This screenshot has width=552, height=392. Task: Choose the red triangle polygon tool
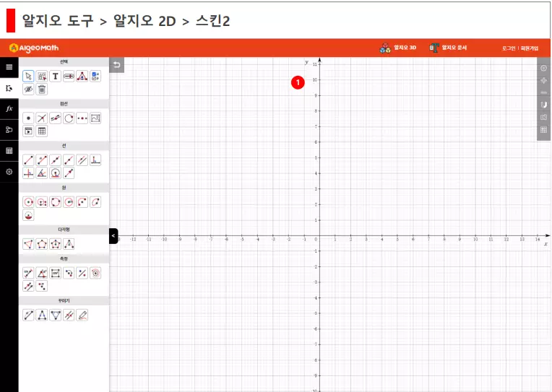[28, 244]
